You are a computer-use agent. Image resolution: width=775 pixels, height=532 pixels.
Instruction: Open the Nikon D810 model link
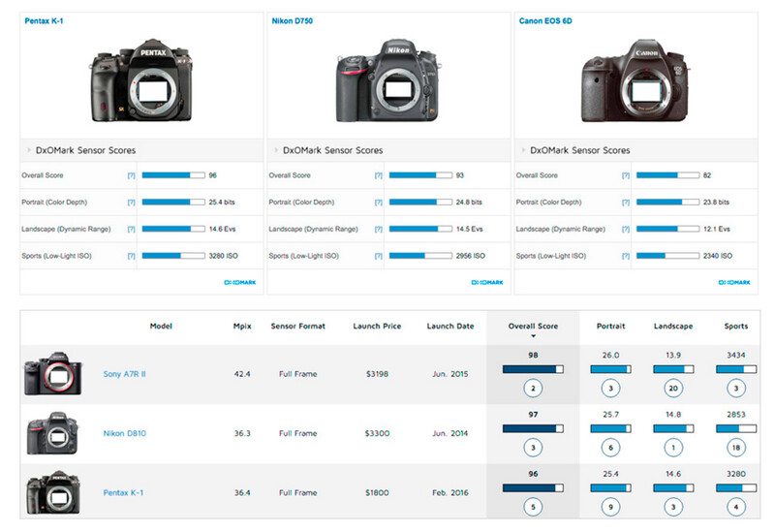125,433
